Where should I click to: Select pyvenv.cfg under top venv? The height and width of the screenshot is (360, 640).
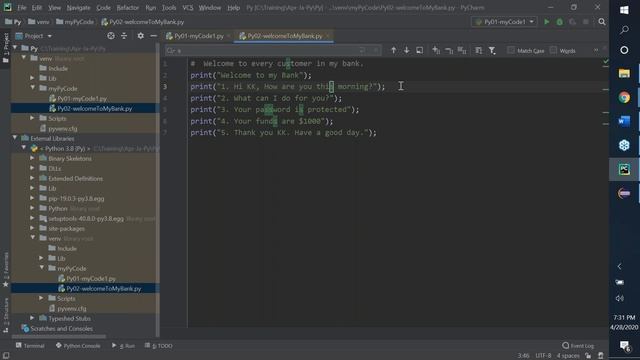coord(63,128)
